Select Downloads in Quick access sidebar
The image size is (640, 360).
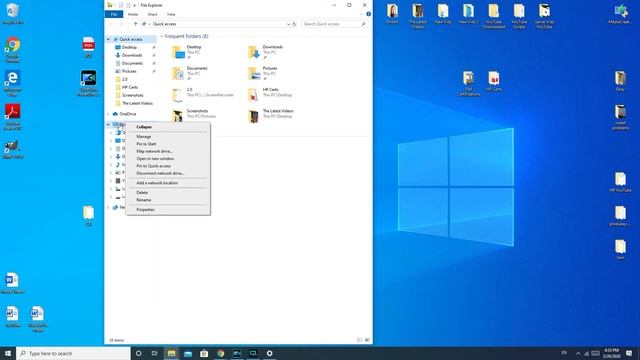point(132,55)
